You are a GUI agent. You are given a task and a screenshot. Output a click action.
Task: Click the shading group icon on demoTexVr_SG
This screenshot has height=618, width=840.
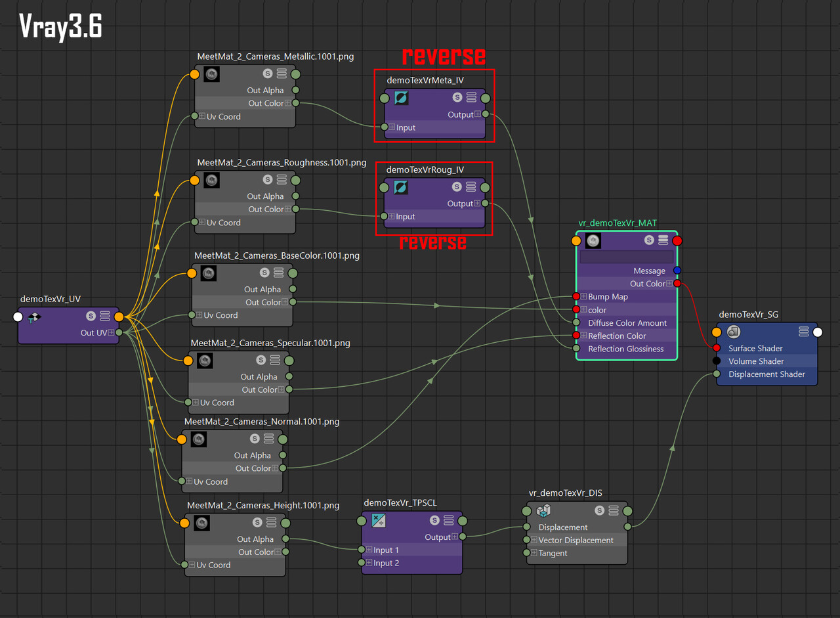click(733, 332)
